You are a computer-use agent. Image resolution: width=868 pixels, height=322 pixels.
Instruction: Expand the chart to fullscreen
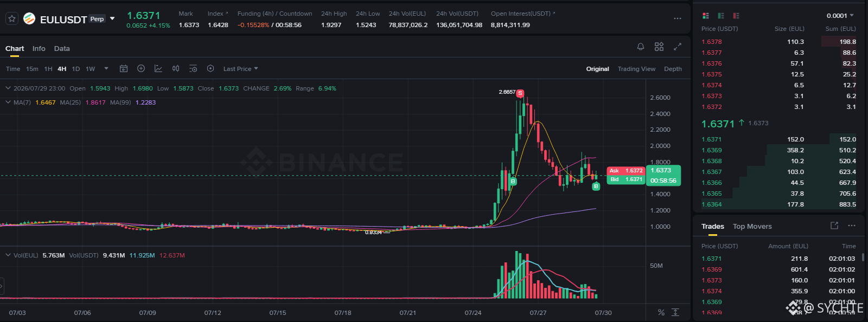678,47
